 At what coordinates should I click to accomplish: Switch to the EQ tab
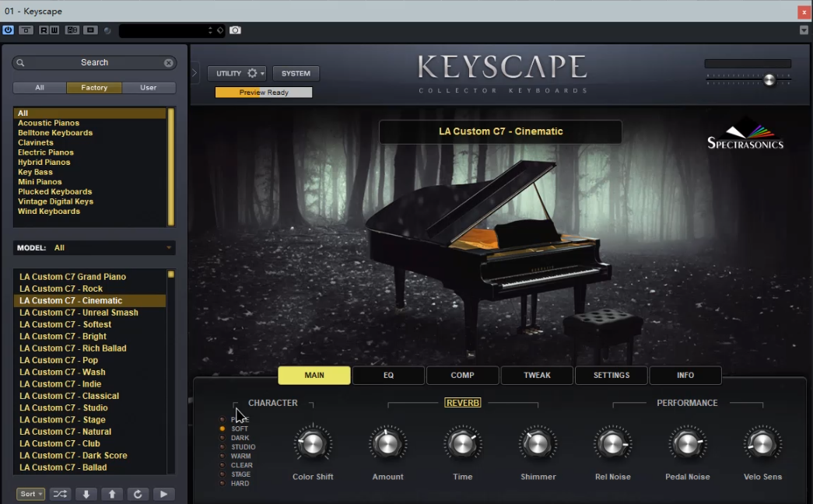388,376
